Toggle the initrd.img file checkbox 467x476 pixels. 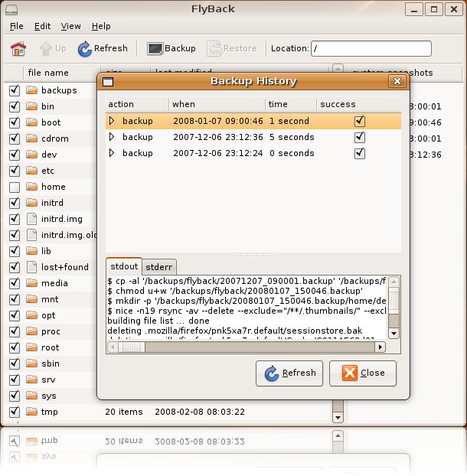(15, 219)
